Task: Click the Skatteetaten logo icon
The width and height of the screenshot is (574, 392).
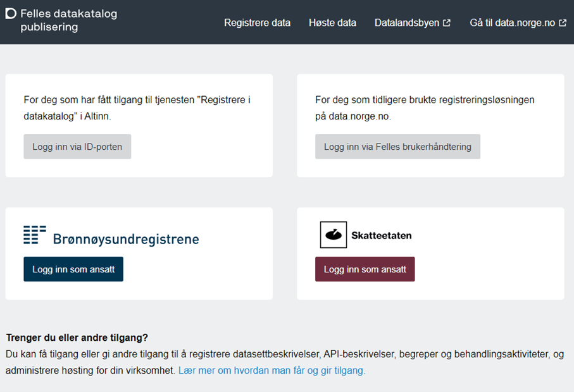Action: pos(333,235)
